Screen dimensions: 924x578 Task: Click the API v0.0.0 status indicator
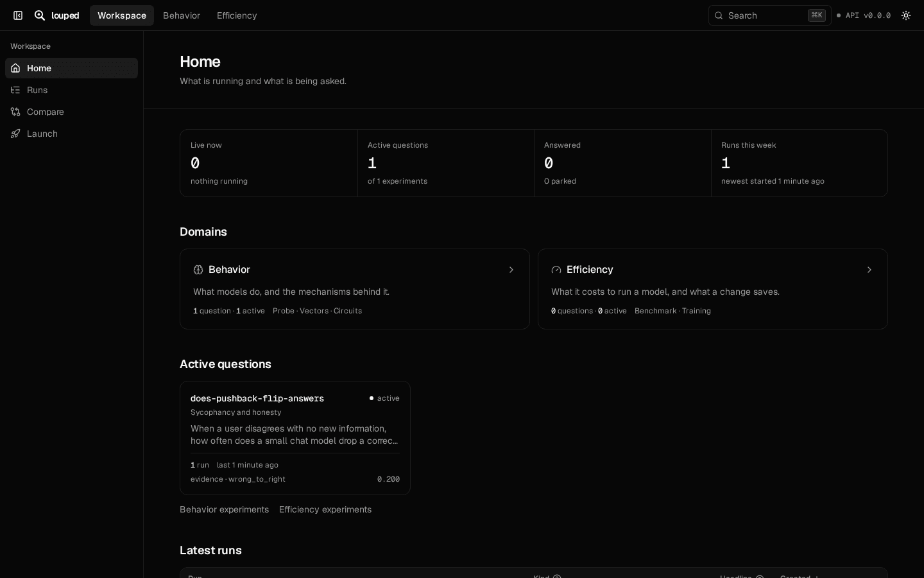pyautogui.click(x=863, y=15)
